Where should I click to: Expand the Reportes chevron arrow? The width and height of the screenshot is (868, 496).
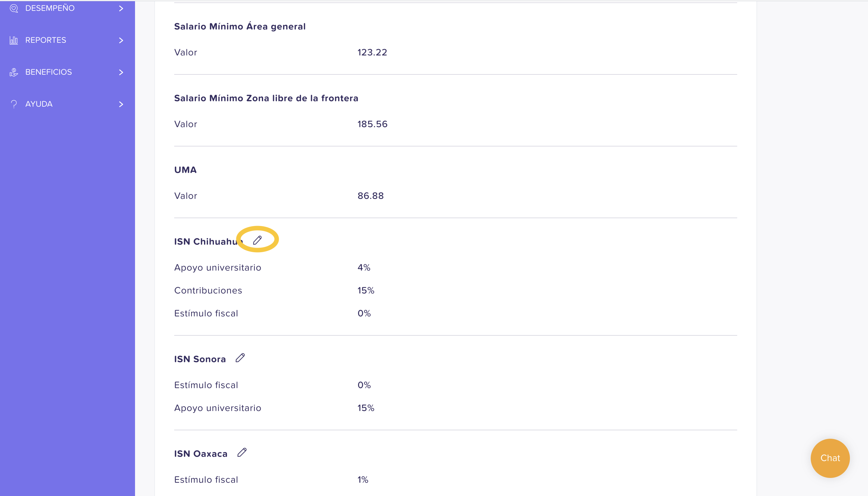(x=121, y=40)
